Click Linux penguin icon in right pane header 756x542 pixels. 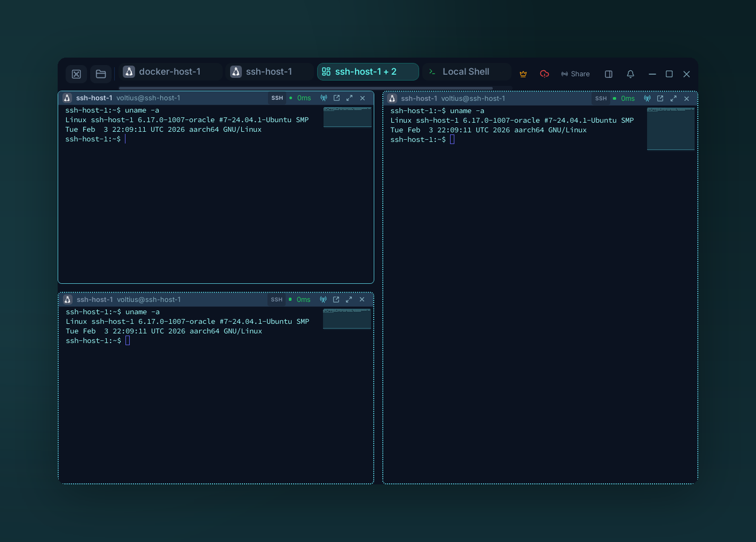coord(392,99)
